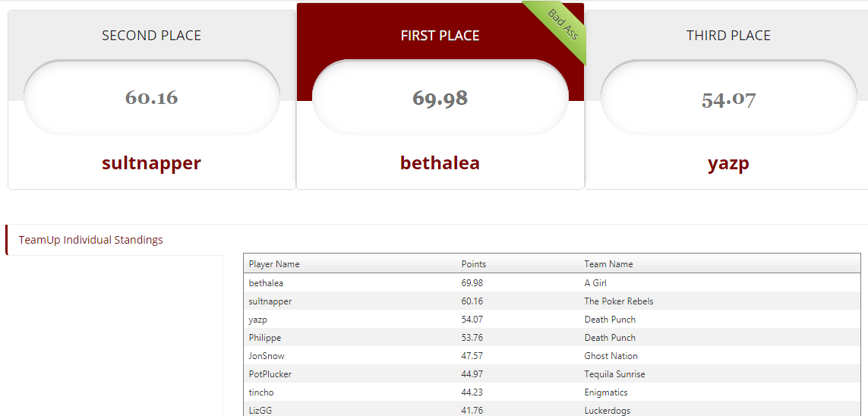Viewport: 868px width, 416px height.
Task: Sort by Player Name column header
Action: pyautogui.click(x=274, y=264)
